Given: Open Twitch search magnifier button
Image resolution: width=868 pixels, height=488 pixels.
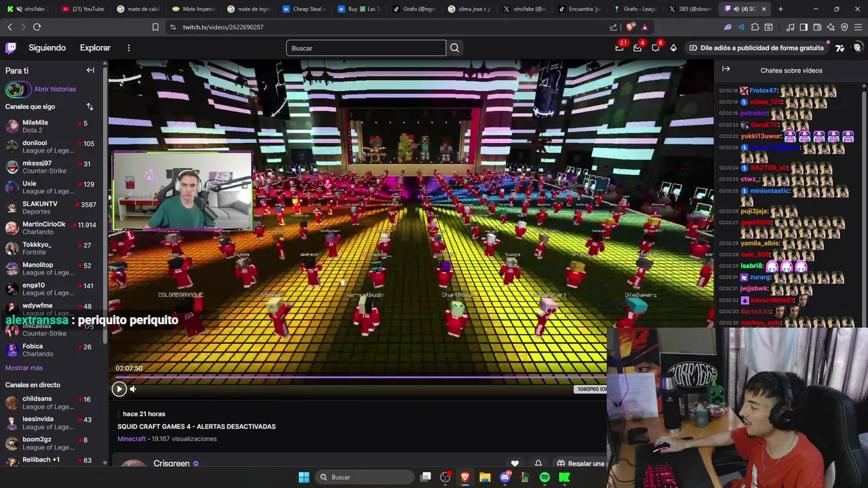Looking at the screenshot, I should 454,48.
